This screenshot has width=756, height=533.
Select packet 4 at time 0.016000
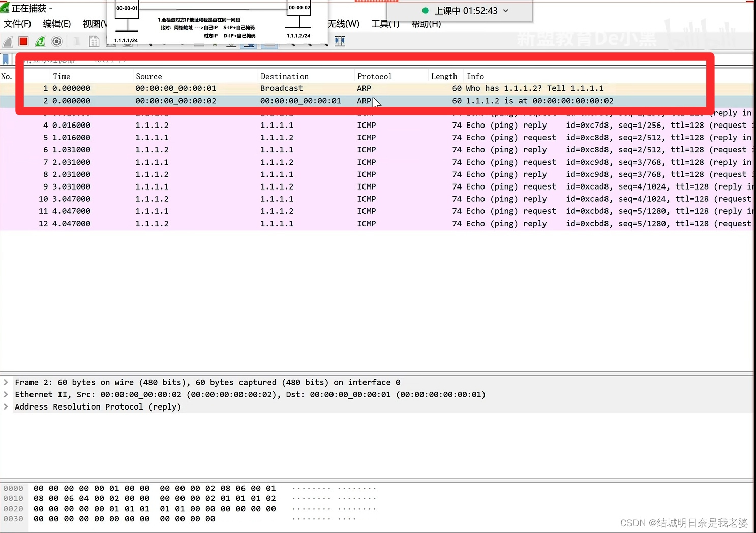(377, 125)
